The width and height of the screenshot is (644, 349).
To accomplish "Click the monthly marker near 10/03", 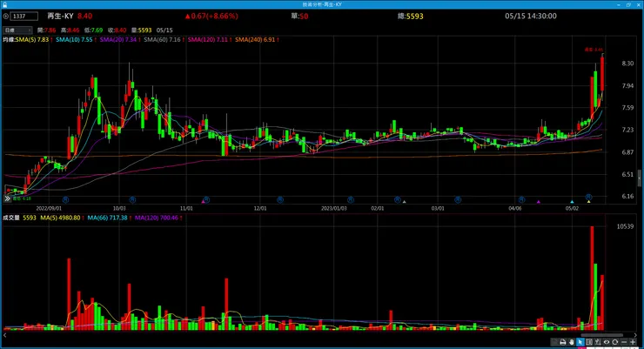I will click(132, 200).
